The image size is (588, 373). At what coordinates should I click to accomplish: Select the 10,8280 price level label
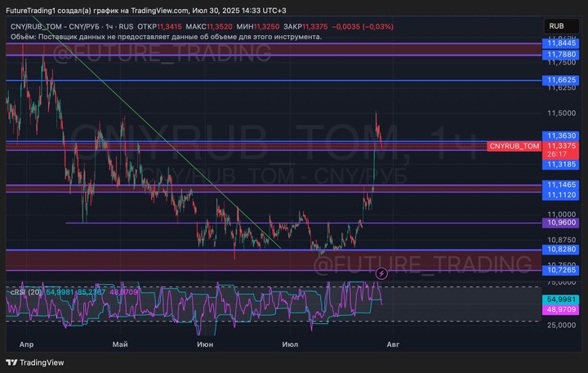560,249
